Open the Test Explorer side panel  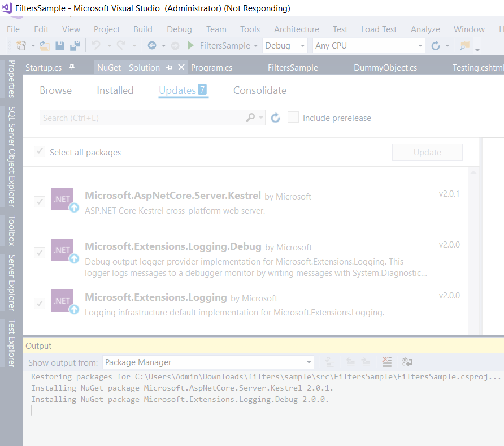point(11,344)
